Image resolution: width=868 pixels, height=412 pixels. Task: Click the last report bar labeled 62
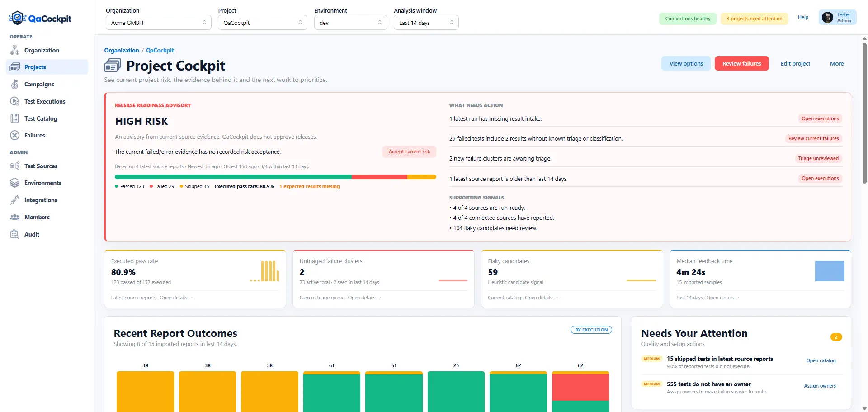(580, 392)
